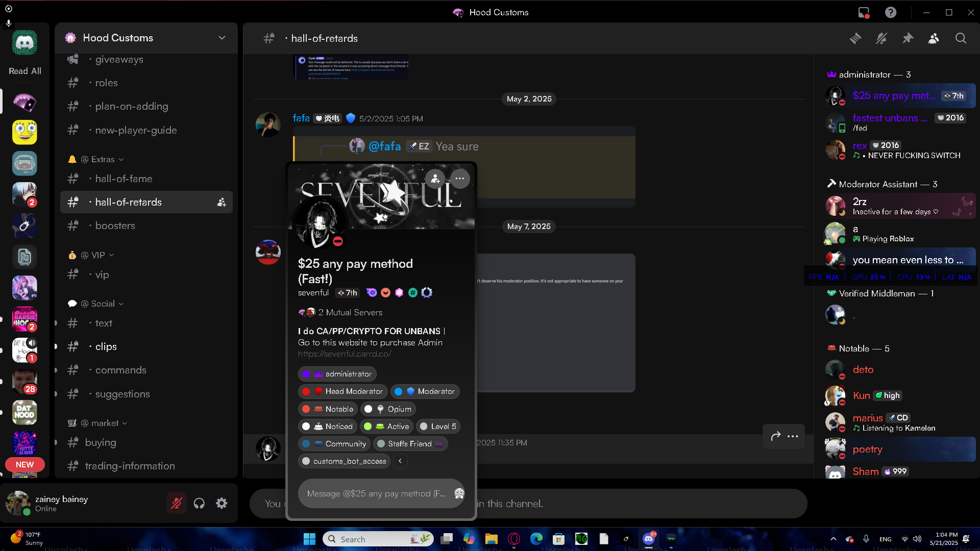Open pinned messages pin icon
980x551 pixels.
pyautogui.click(x=908, y=38)
